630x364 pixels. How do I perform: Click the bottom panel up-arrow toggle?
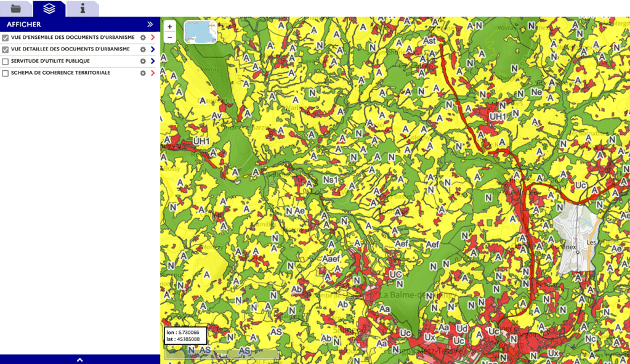pyautogui.click(x=79, y=360)
